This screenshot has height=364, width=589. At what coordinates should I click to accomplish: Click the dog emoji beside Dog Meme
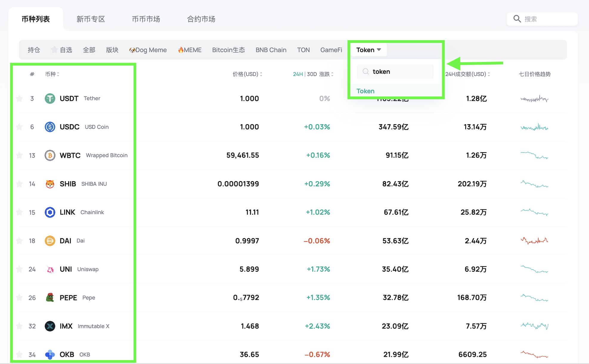tap(132, 50)
